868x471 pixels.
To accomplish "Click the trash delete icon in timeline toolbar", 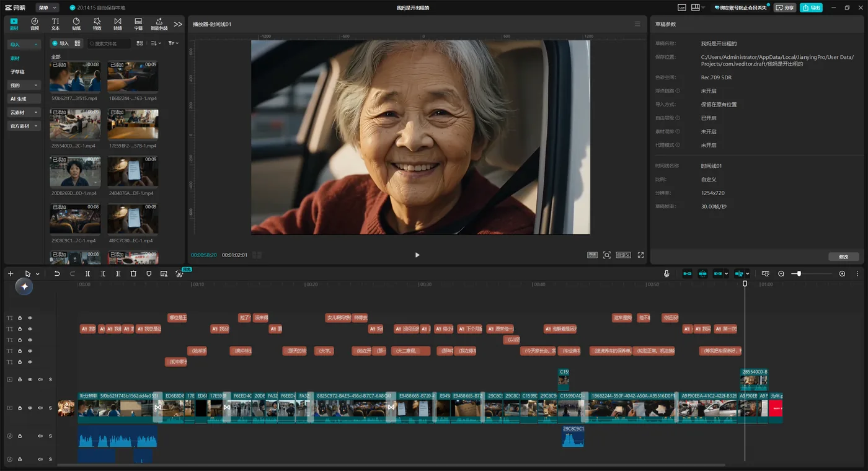I will [133, 273].
